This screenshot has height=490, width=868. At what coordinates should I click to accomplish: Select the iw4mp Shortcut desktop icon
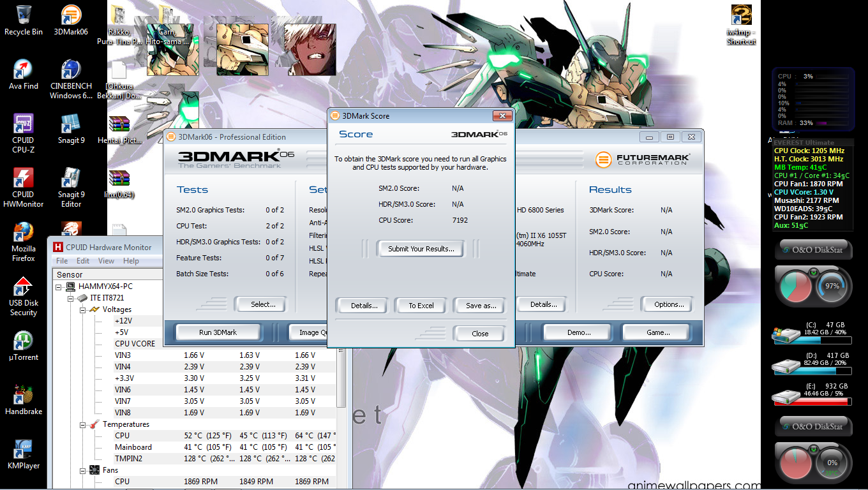741,25
